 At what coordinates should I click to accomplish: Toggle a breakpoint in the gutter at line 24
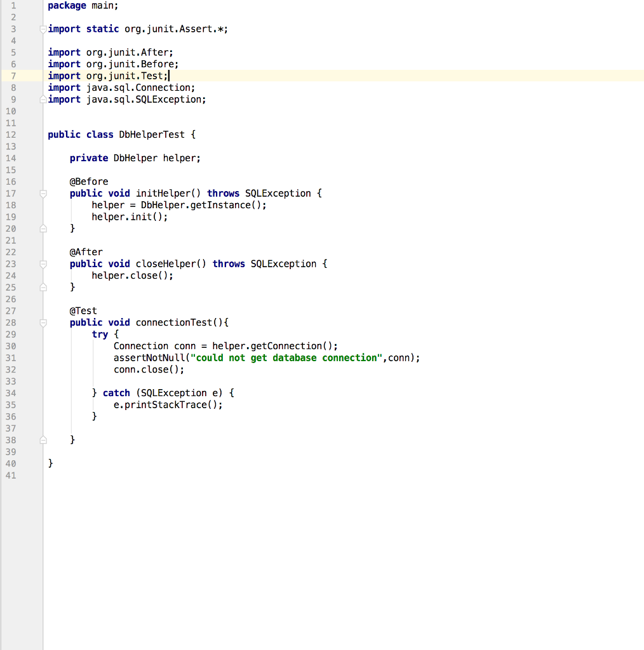28,275
